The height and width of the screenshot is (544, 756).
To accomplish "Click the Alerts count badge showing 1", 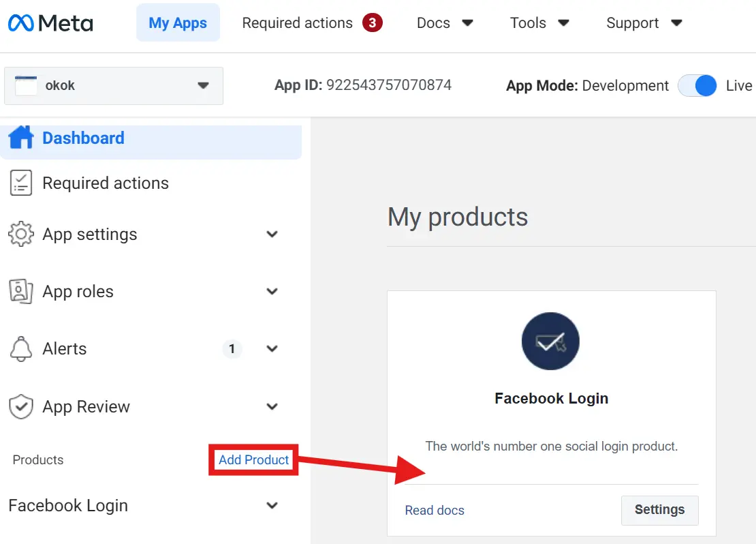I will (x=232, y=348).
